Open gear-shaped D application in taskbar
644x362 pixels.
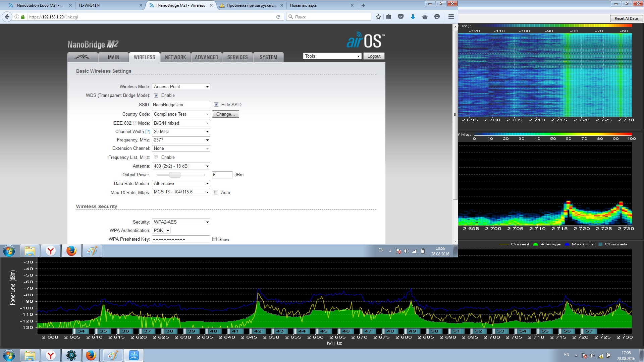tap(71, 355)
